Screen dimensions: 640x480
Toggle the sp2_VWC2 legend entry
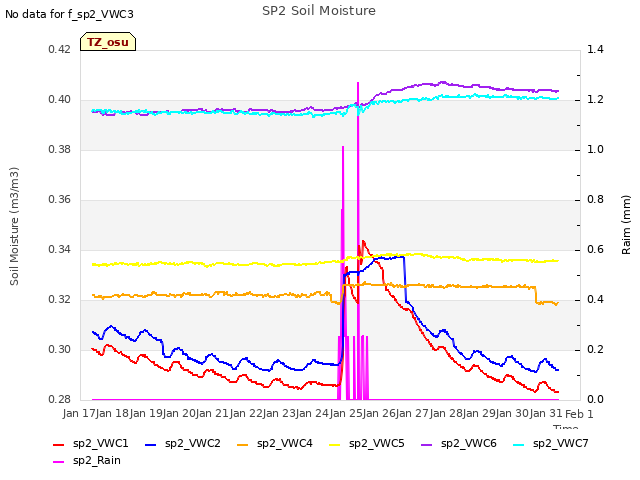click(183, 443)
